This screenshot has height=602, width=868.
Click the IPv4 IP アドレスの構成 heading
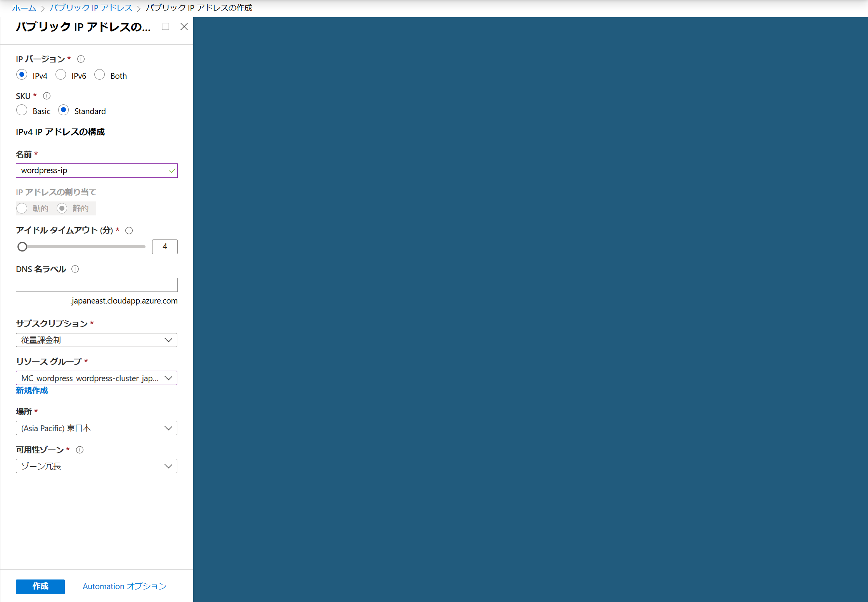[60, 132]
